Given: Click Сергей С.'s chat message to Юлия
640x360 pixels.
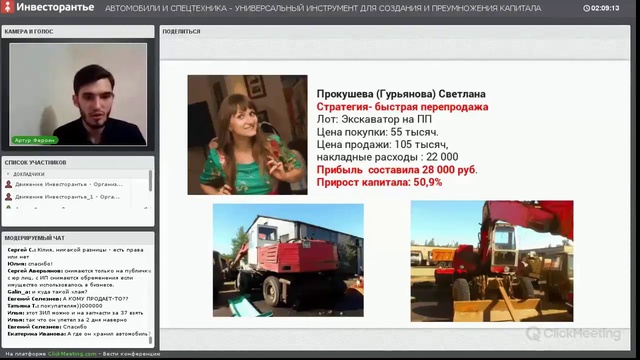Looking at the screenshot, I should [76, 253].
